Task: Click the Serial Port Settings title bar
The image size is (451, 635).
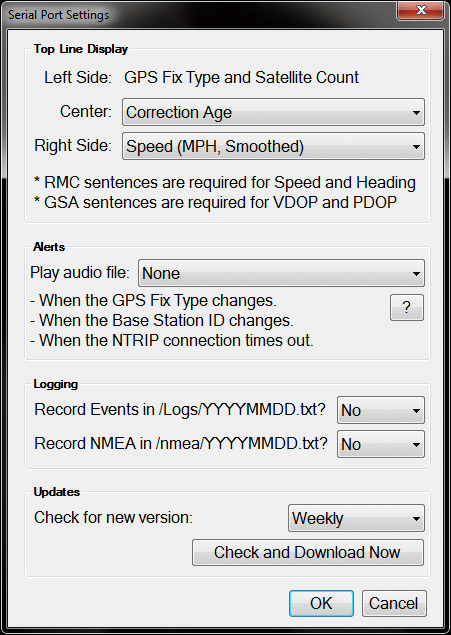Action: tap(202, 15)
